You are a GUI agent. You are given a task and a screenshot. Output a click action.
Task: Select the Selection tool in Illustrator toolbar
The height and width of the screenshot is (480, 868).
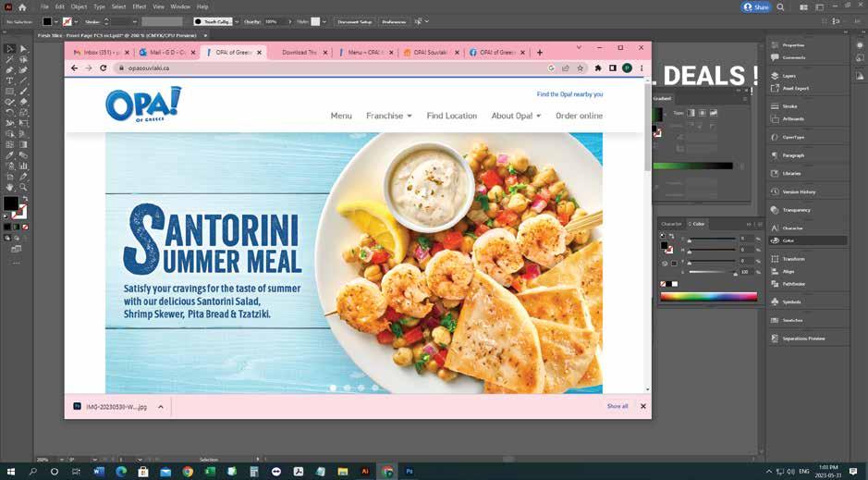pyautogui.click(x=9, y=49)
